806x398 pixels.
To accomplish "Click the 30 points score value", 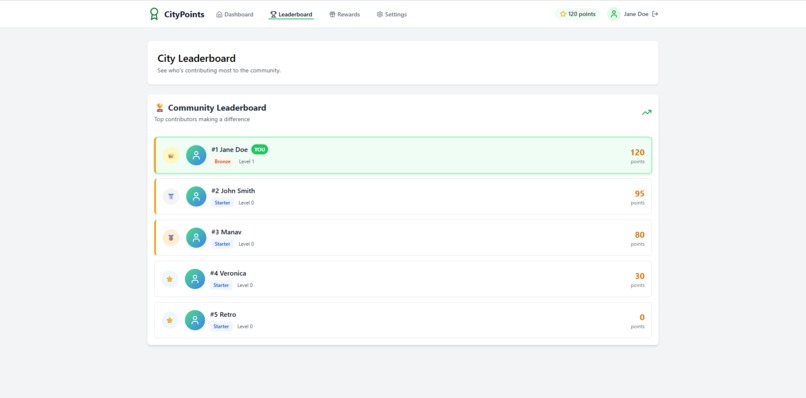I will (639, 276).
